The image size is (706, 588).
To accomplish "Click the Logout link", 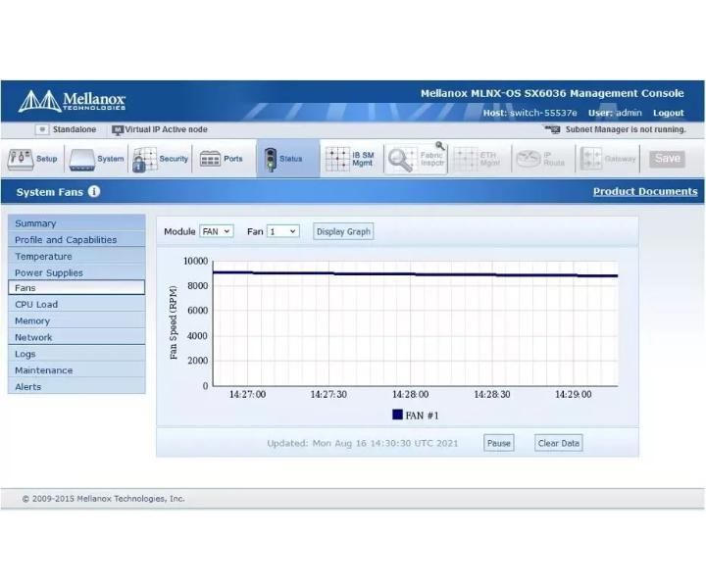I will pyautogui.click(x=669, y=113).
